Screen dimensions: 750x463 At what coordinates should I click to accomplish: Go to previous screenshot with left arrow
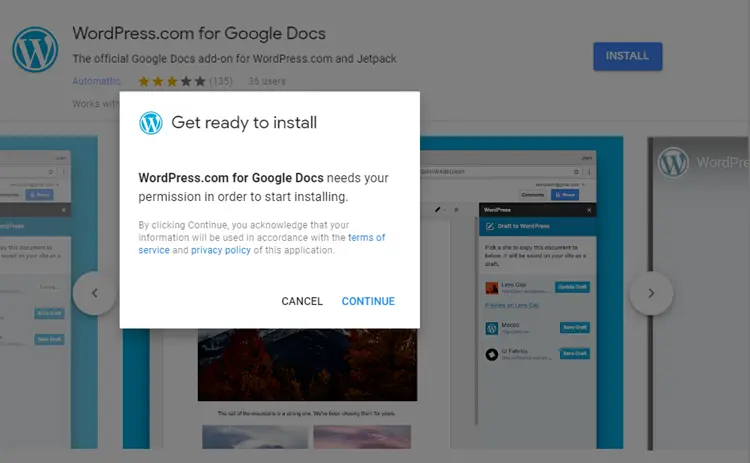(x=94, y=293)
